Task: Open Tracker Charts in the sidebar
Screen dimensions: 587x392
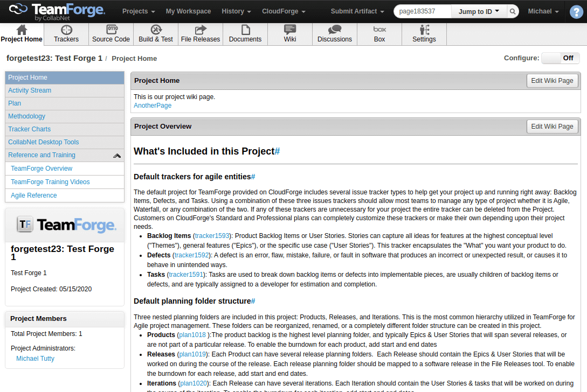Action: [65, 129]
